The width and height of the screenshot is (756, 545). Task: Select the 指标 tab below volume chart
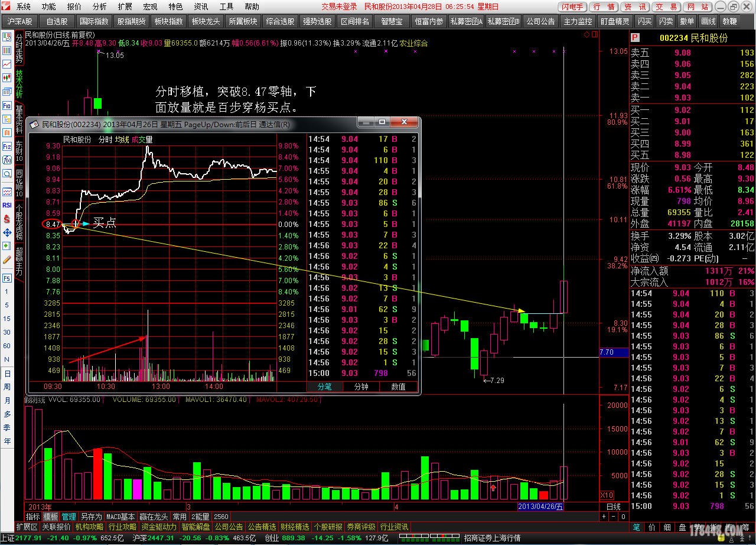tap(32, 517)
